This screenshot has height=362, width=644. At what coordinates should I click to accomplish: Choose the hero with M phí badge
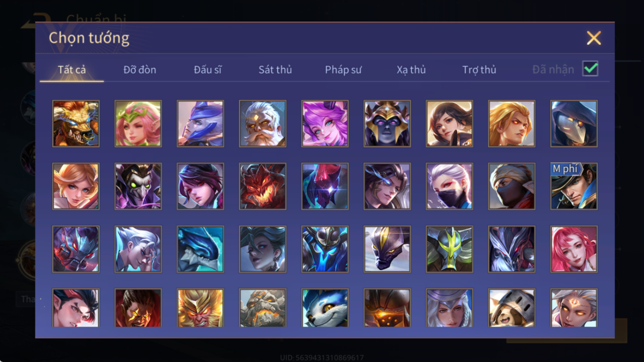(574, 187)
